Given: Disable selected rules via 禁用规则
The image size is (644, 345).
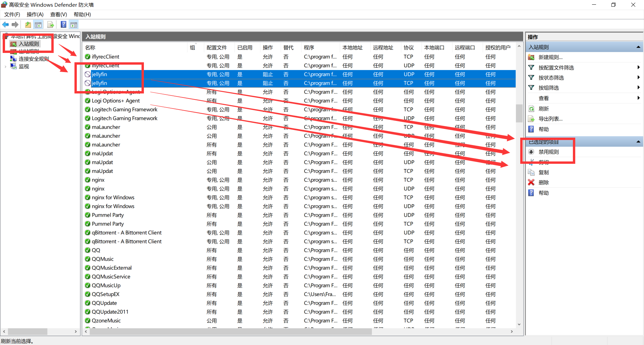Looking at the screenshot, I should pos(548,152).
